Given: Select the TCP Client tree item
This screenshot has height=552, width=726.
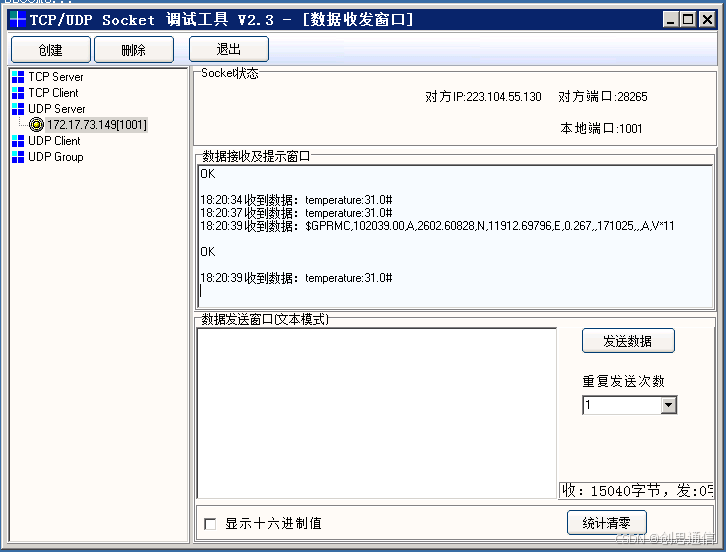Looking at the screenshot, I should coord(53,93).
